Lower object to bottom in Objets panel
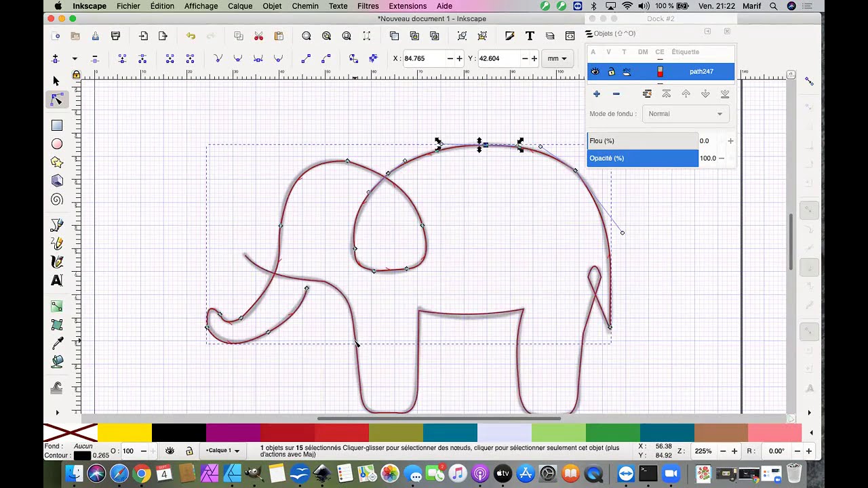 [725, 94]
